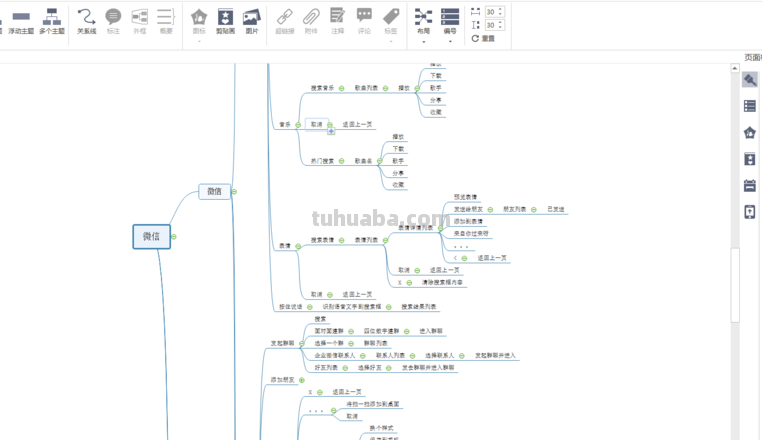
Task: Collapse the 搜索表情 branch
Action: pos(342,240)
